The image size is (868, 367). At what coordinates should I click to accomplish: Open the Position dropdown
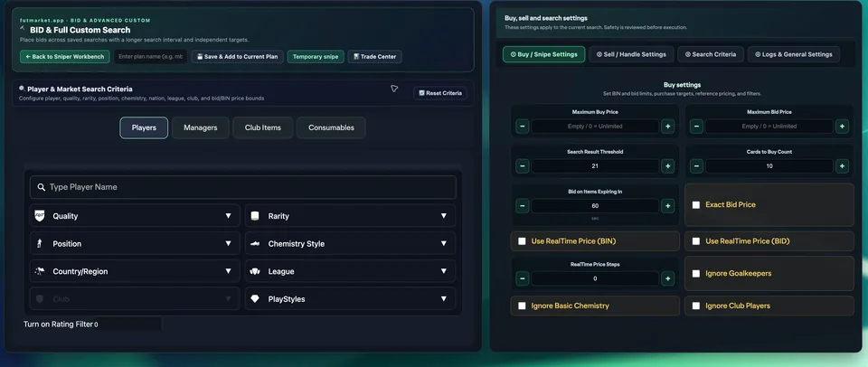click(135, 243)
